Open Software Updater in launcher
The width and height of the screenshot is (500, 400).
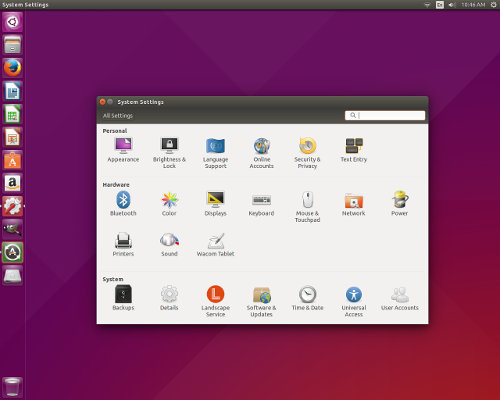click(x=13, y=252)
